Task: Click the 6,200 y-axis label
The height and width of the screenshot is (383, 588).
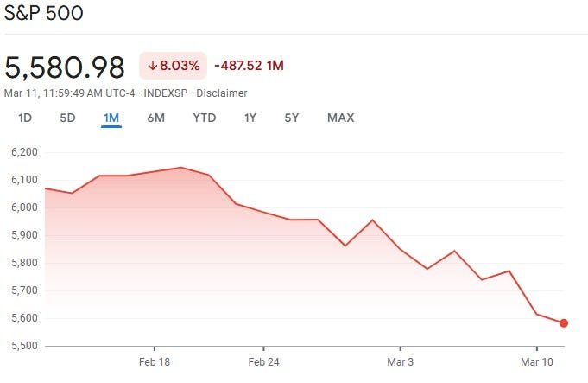Action: (24, 152)
